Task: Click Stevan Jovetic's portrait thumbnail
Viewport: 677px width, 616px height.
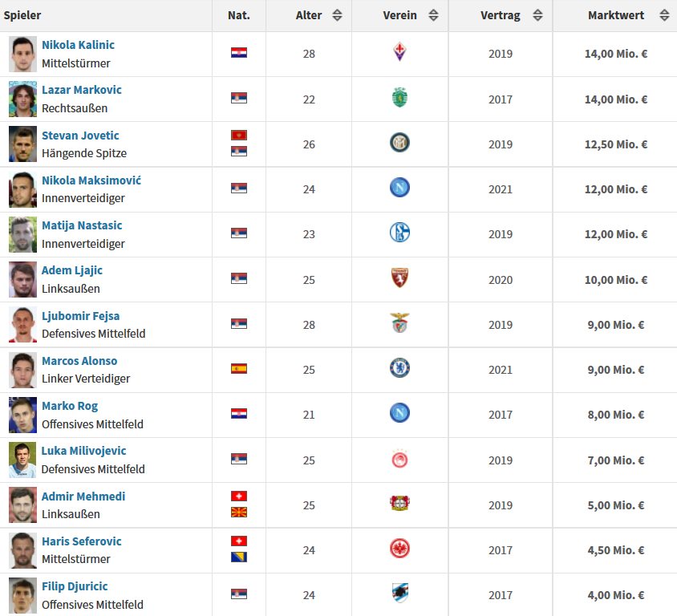Action: 23,144
